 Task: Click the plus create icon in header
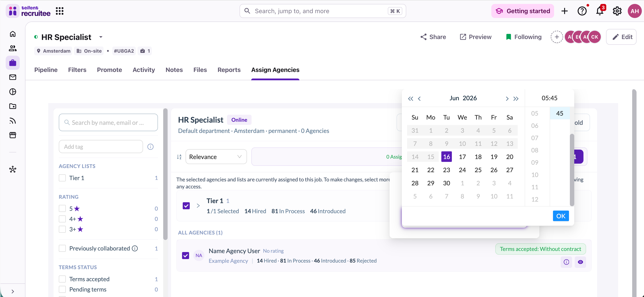[565, 11]
